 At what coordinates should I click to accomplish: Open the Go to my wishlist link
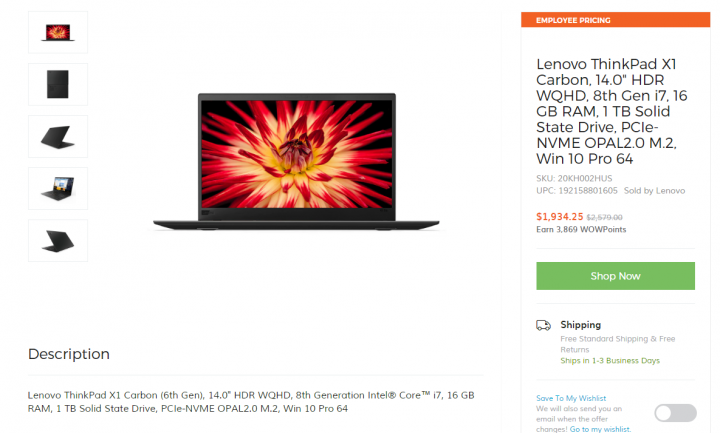tap(600, 429)
